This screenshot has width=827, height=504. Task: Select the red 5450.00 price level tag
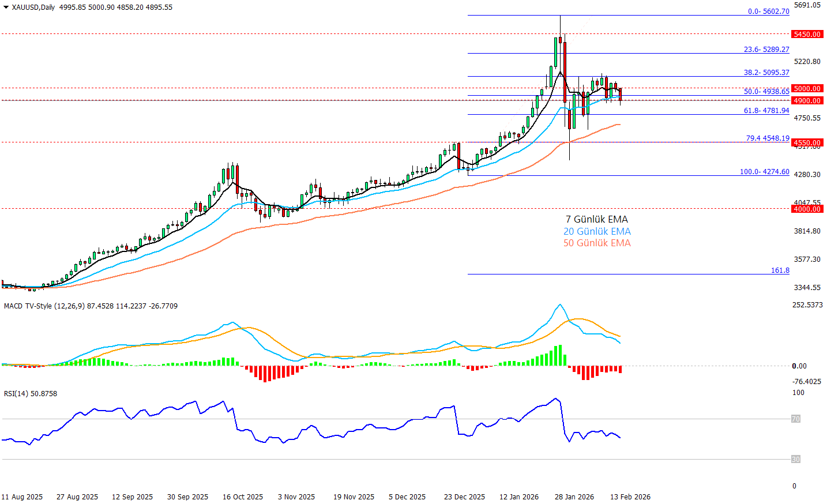[x=807, y=35]
